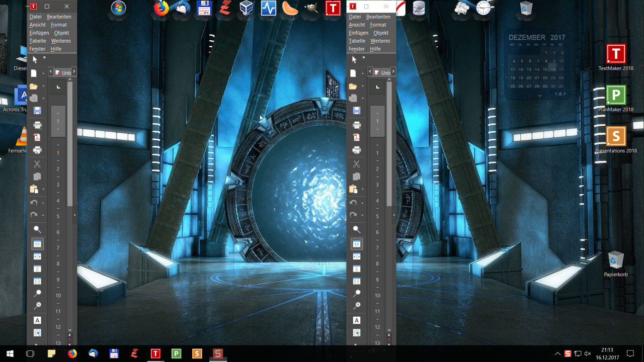Open the Action Center notification icon

(x=630, y=353)
